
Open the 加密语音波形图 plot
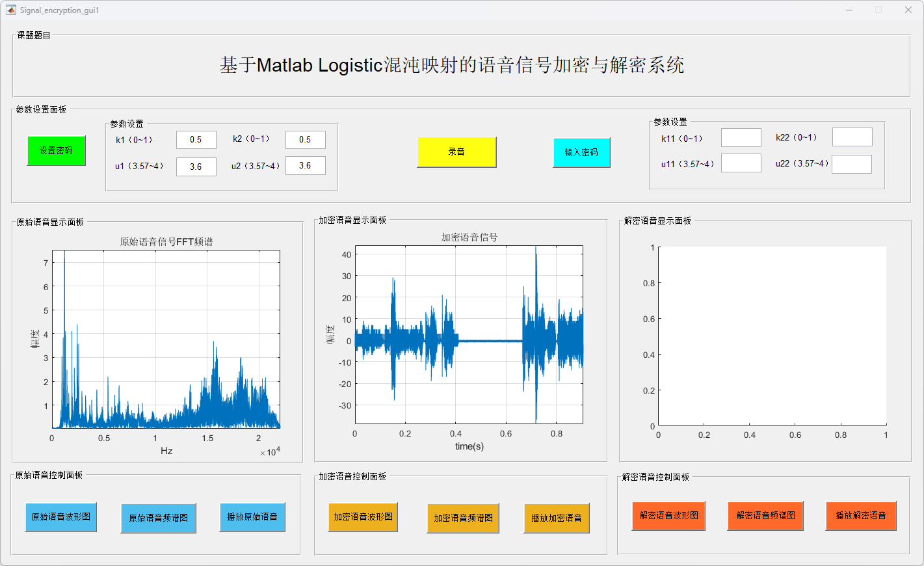[363, 517]
